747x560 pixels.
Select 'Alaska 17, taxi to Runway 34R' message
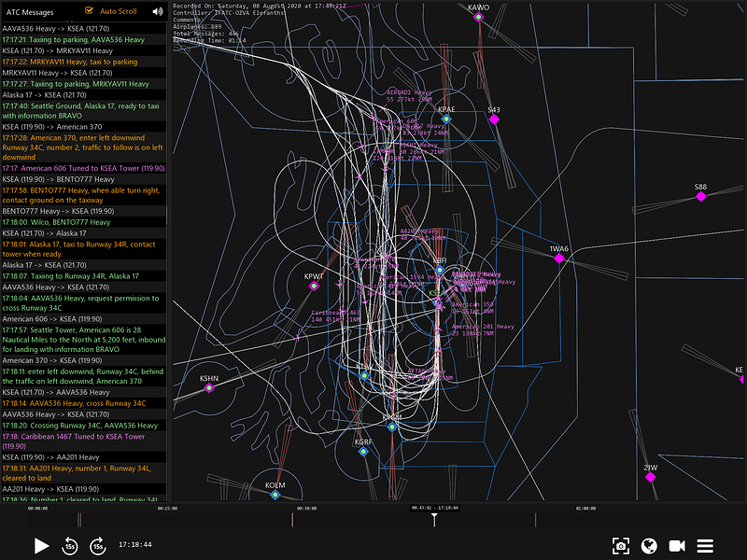click(x=84, y=249)
